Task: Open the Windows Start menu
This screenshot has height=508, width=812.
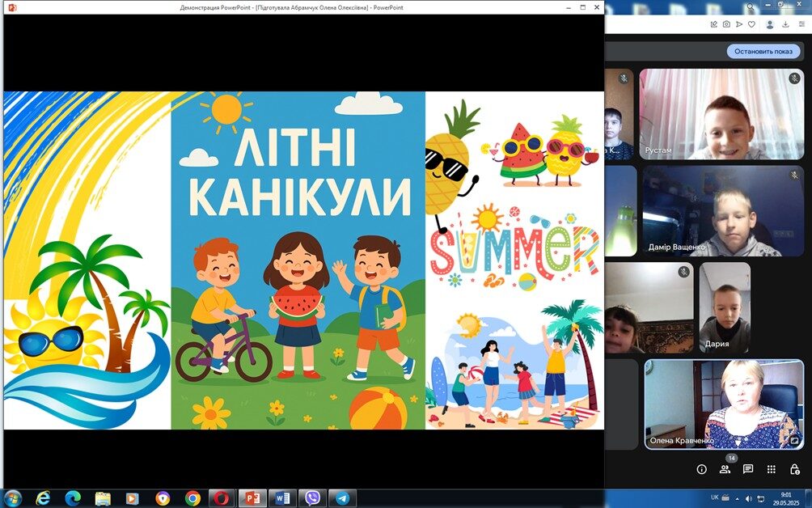Action: tap(12, 498)
